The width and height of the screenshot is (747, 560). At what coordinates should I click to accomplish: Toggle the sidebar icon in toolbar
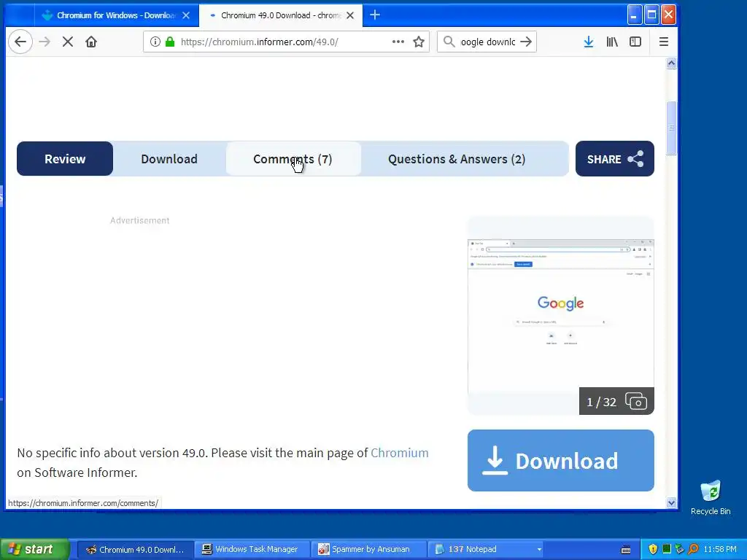(x=635, y=42)
